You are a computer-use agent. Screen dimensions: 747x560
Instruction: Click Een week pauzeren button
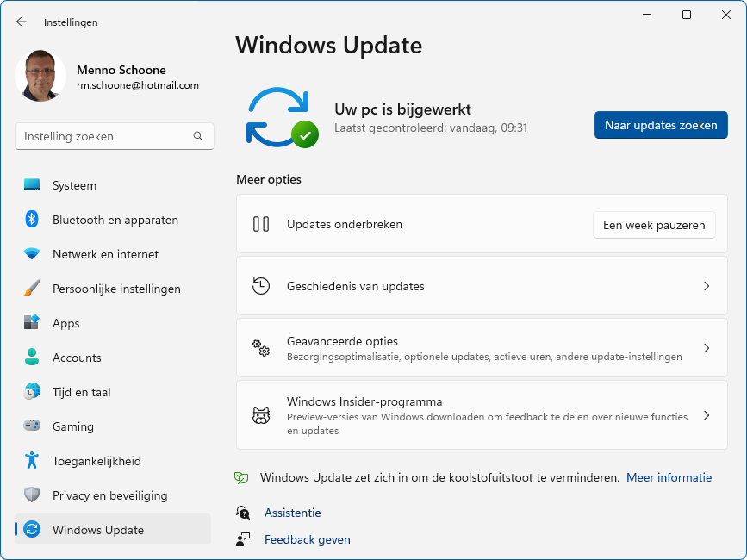point(654,225)
